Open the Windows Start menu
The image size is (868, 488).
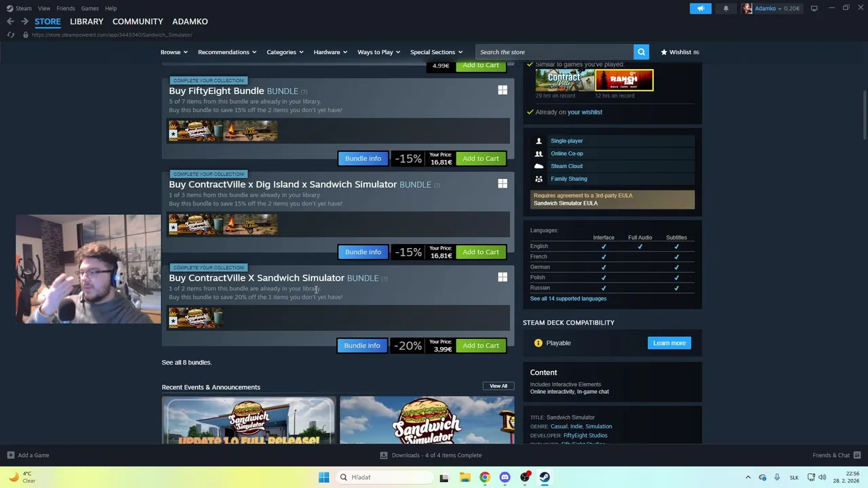pos(323,477)
